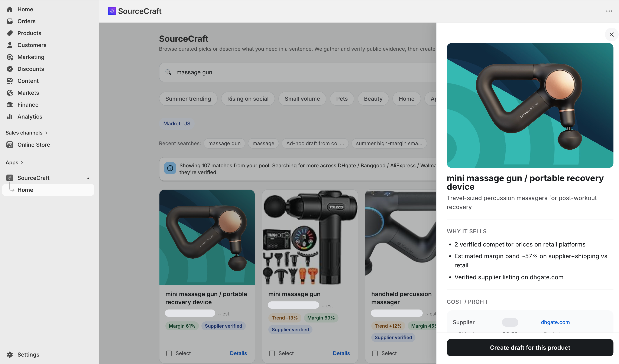Select checkbox for handheld percussion massager
Image resolution: width=619 pixels, height=364 pixels.
[x=375, y=353]
